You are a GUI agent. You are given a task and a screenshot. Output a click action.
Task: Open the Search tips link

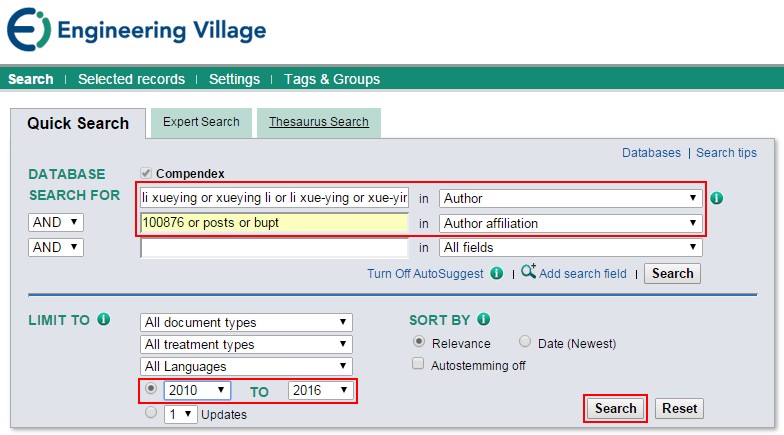point(726,153)
